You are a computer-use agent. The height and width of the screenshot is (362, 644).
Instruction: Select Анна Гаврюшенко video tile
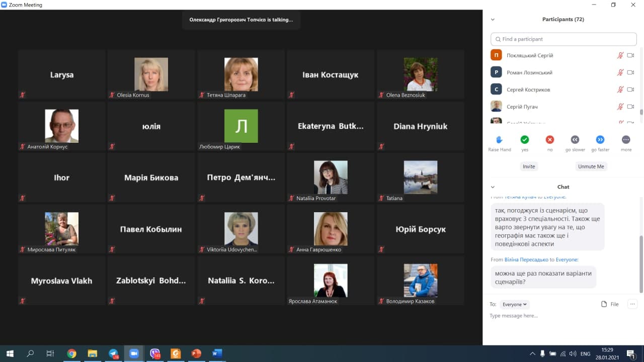point(331,229)
